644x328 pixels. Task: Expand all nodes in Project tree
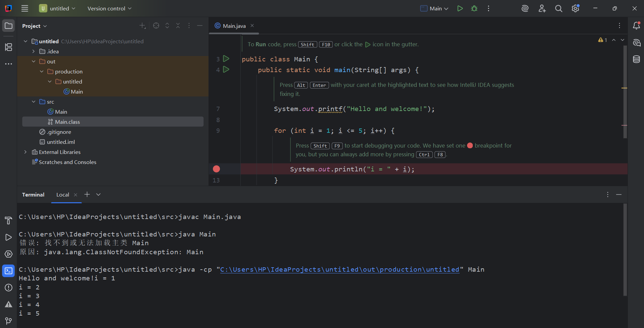167,25
